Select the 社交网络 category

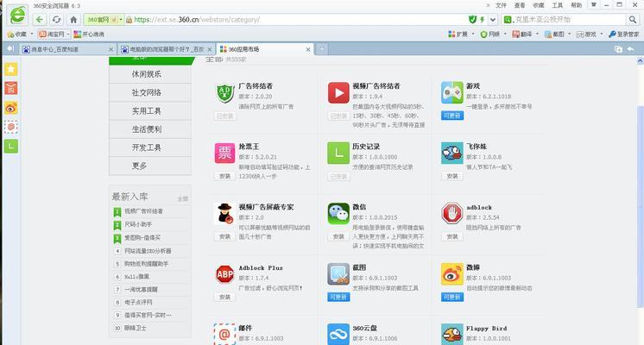(150, 92)
